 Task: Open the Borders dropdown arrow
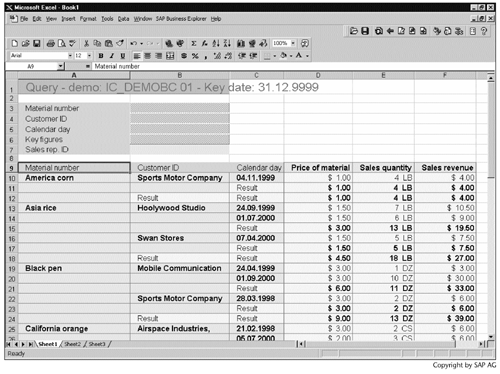275,56
